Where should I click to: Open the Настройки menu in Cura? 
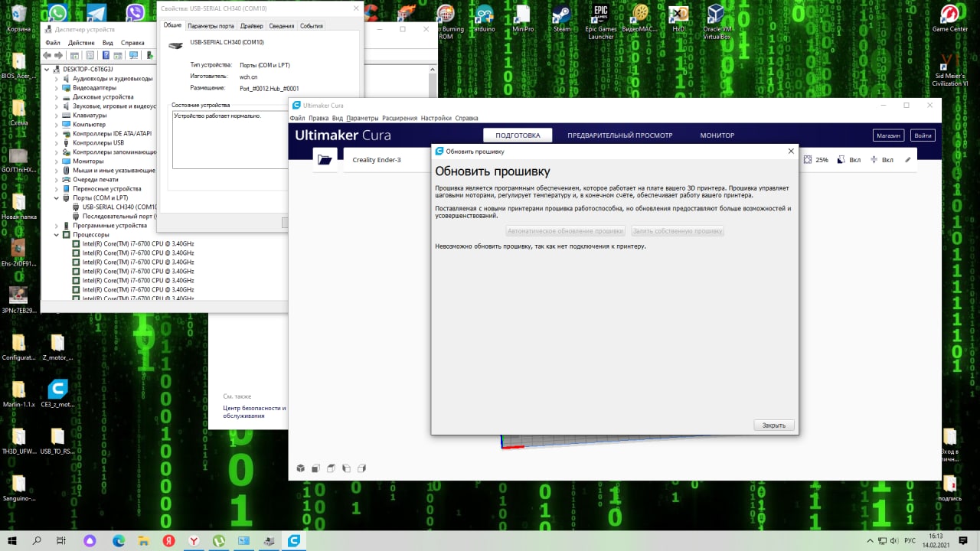click(436, 118)
